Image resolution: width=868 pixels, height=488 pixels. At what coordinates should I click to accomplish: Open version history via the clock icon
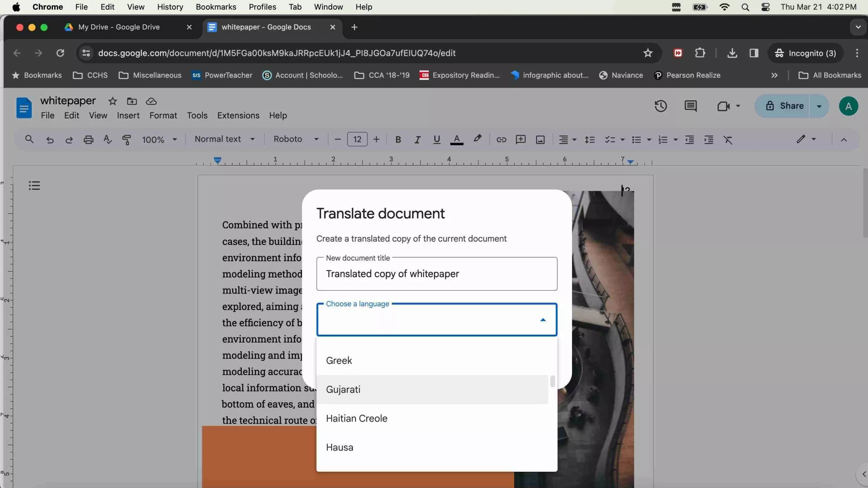660,106
